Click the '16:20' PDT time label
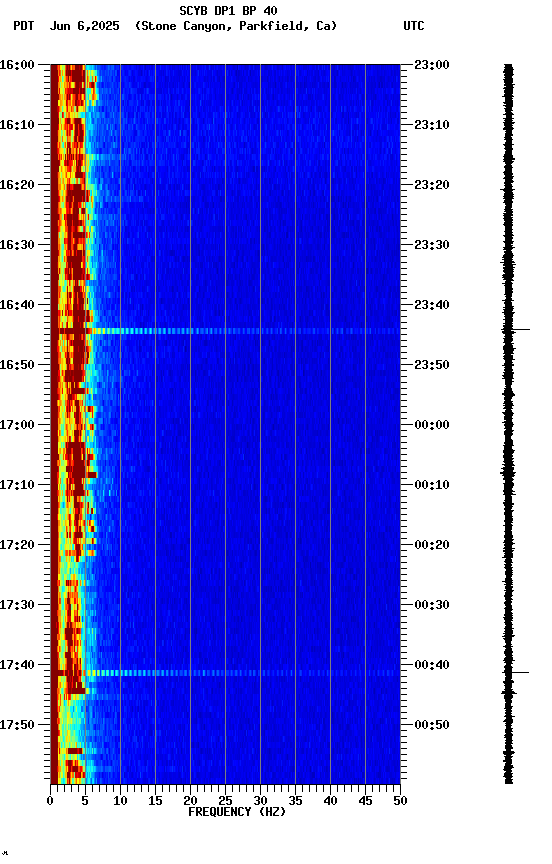This screenshot has height=864, width=552. click(17, 185)
